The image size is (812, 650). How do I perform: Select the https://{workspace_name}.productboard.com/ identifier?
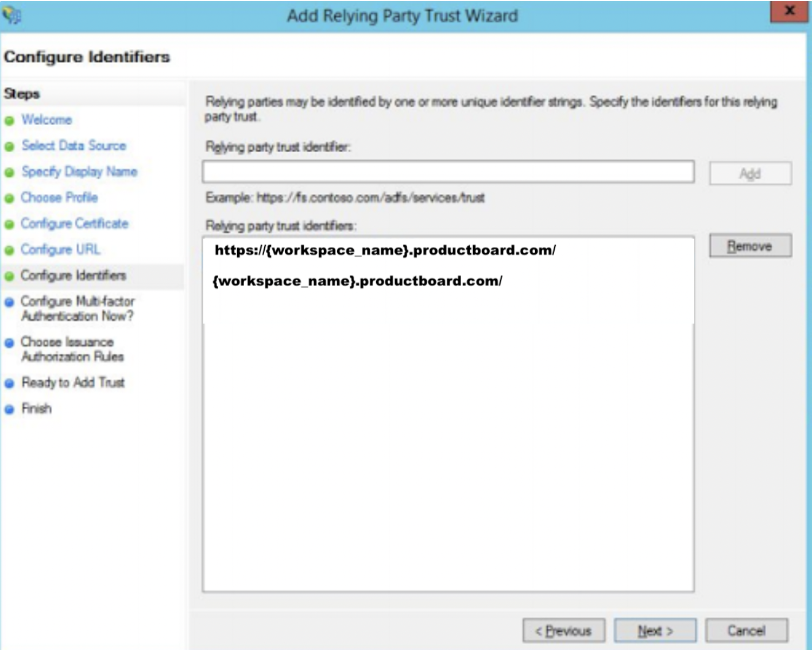point(385,250)
